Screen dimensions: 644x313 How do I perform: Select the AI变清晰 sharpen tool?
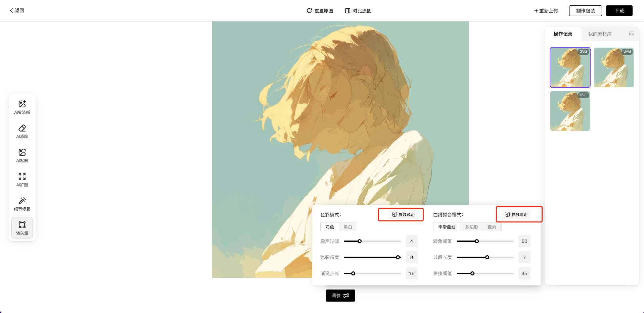point(22,107)
